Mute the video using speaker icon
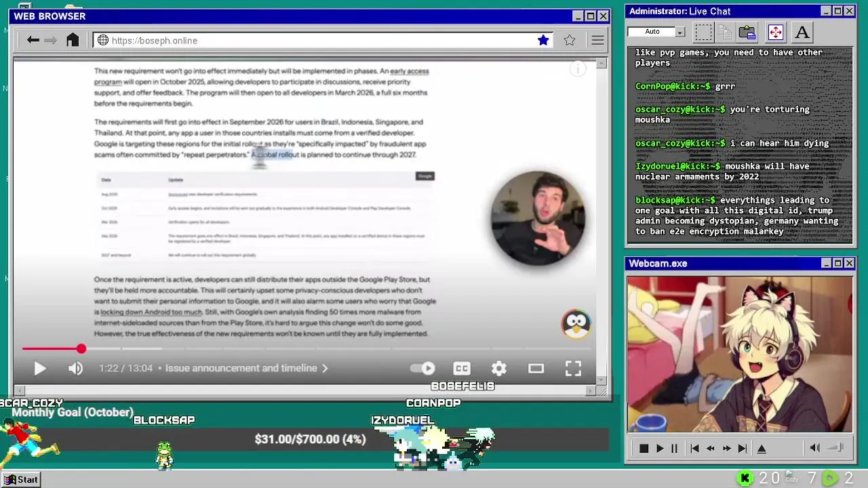 [x=75, y=368]
